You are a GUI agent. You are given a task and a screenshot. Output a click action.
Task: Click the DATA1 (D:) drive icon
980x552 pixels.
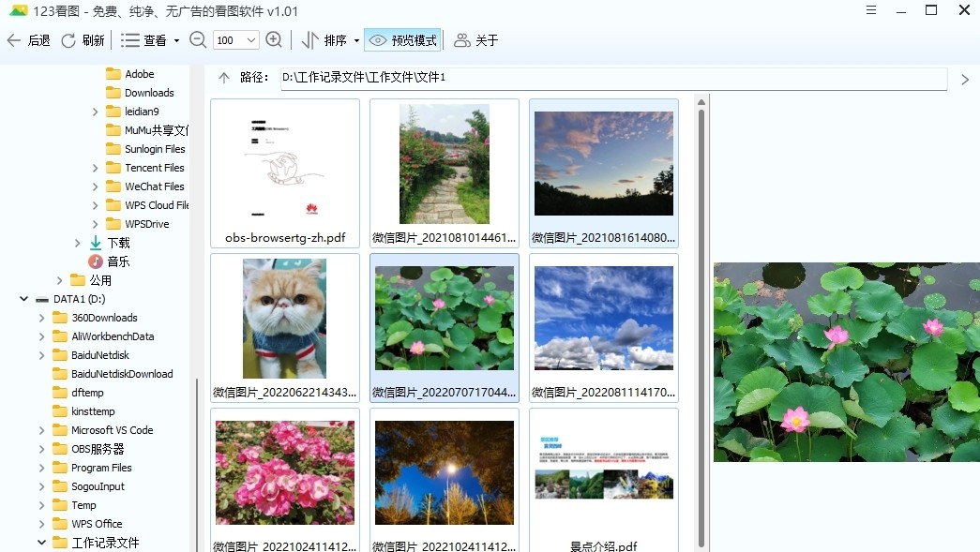[42, 300]
